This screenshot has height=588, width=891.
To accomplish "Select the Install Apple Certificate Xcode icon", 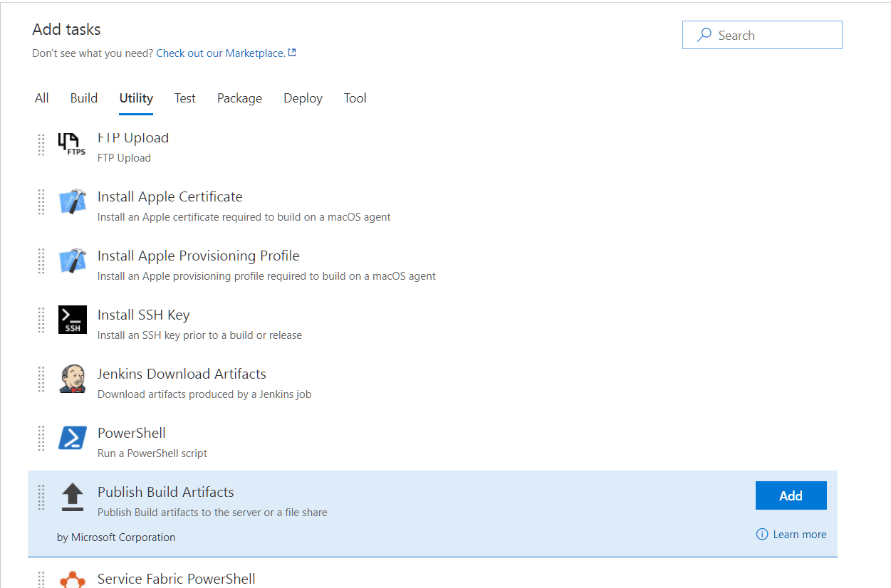I will (x=72, y=202).
